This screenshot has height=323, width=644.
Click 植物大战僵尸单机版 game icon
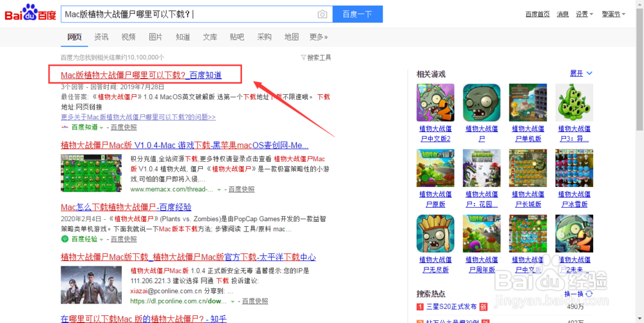tap(528, 103)
